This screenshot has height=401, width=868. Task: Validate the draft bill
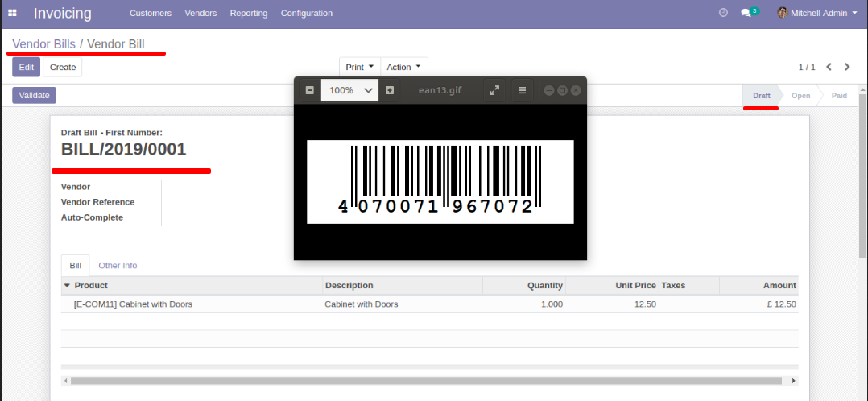(35, 95)
